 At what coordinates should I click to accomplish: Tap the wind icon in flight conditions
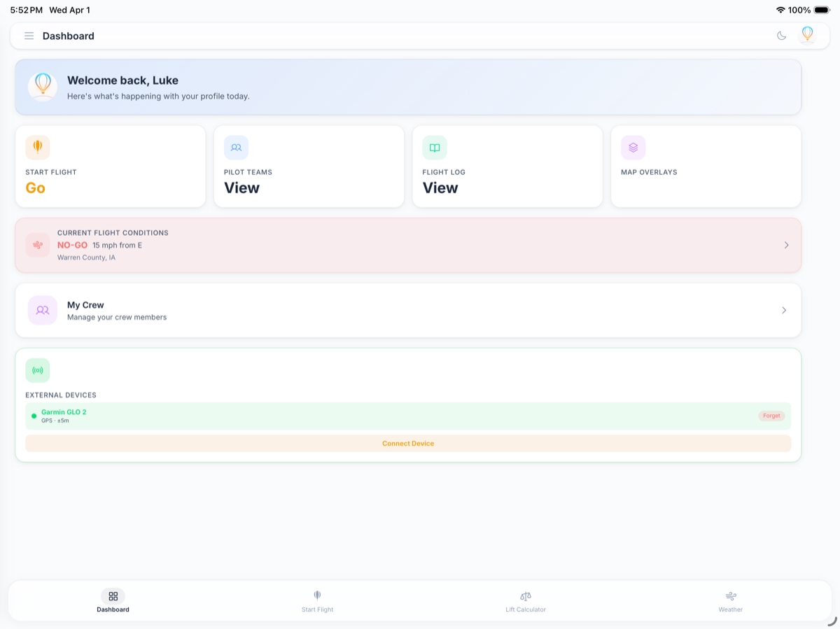[x=38, y=245]
